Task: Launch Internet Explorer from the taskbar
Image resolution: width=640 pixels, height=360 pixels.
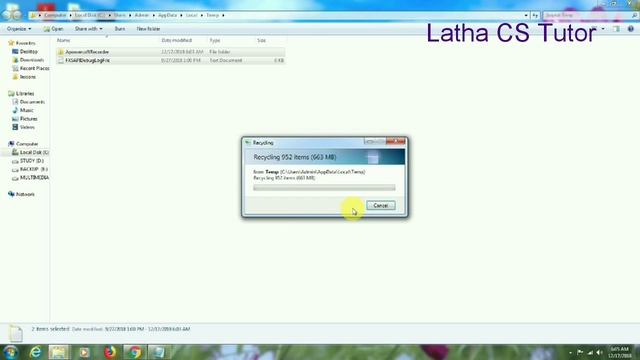Action: click(36, 352)
